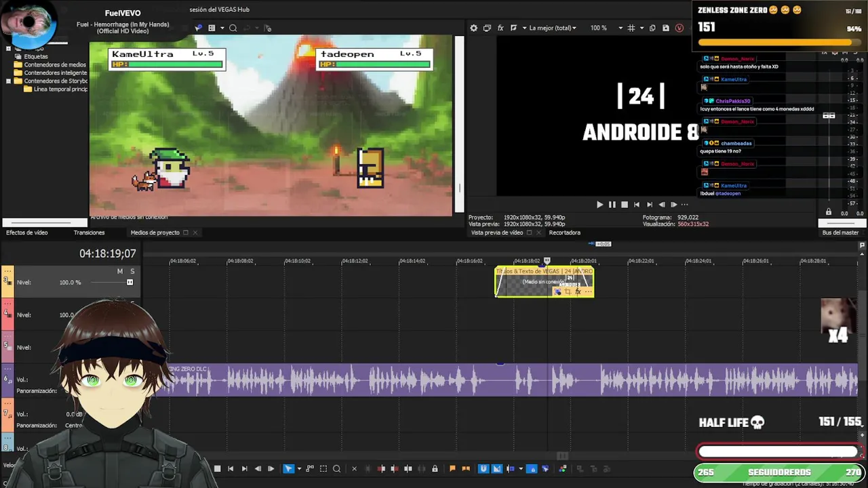Open views dropdown arrow in project media toolbar
Screen dimensions: 868x488
click(x=222, y=28)
